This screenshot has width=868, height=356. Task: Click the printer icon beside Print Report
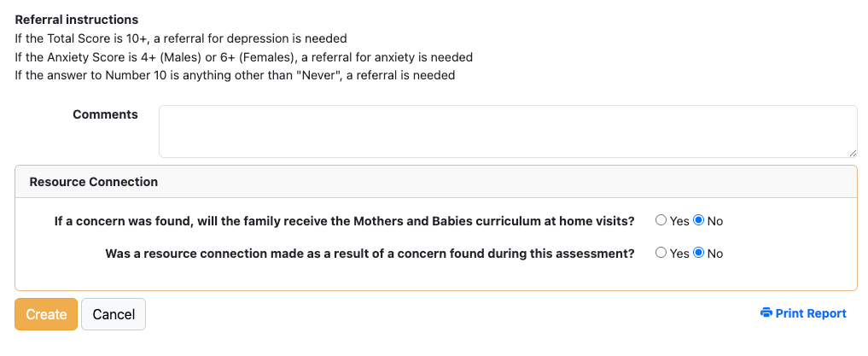tap(766, 313)
